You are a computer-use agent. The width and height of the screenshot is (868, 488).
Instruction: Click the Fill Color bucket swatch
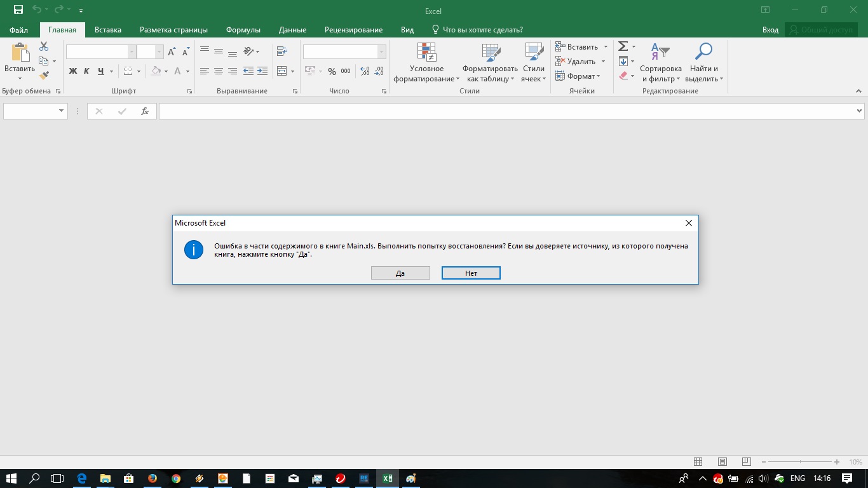(156, 71)
